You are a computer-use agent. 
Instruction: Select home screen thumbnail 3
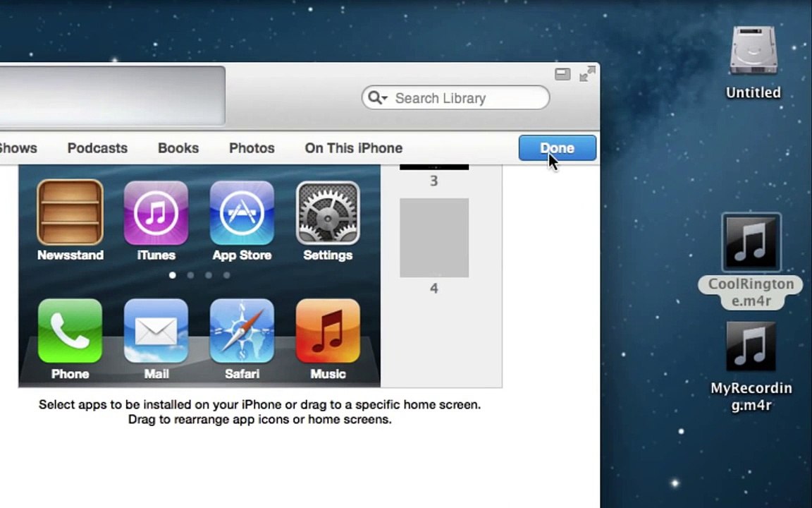[x=434, y=167]
